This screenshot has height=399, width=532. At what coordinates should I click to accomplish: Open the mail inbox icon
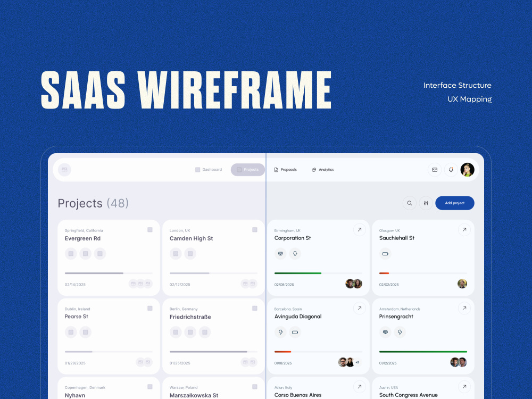click(x=435, y=170)
